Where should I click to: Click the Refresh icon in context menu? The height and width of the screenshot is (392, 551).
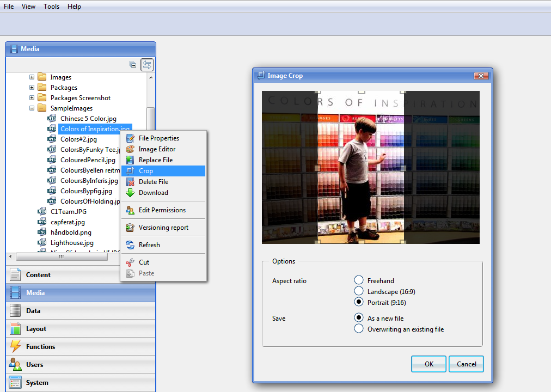point(130,245)
